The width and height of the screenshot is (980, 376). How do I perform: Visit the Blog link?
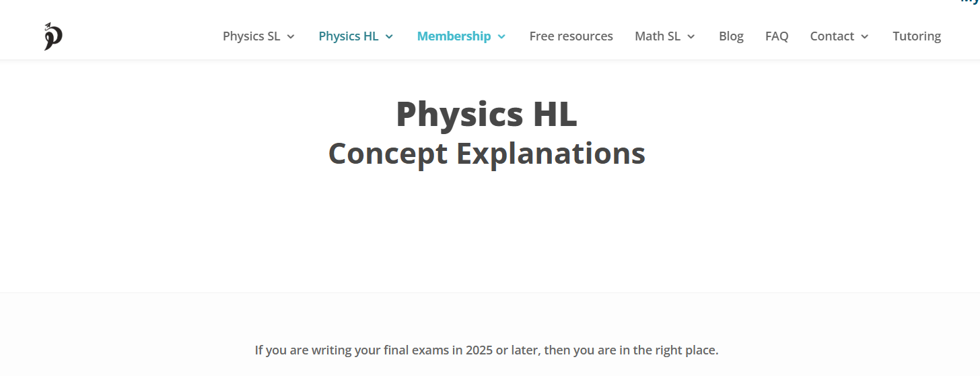(x=731, y=36)
